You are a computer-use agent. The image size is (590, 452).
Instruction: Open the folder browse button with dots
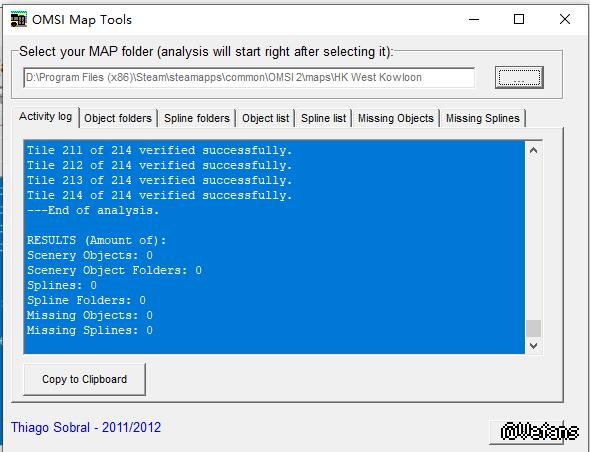519,78
